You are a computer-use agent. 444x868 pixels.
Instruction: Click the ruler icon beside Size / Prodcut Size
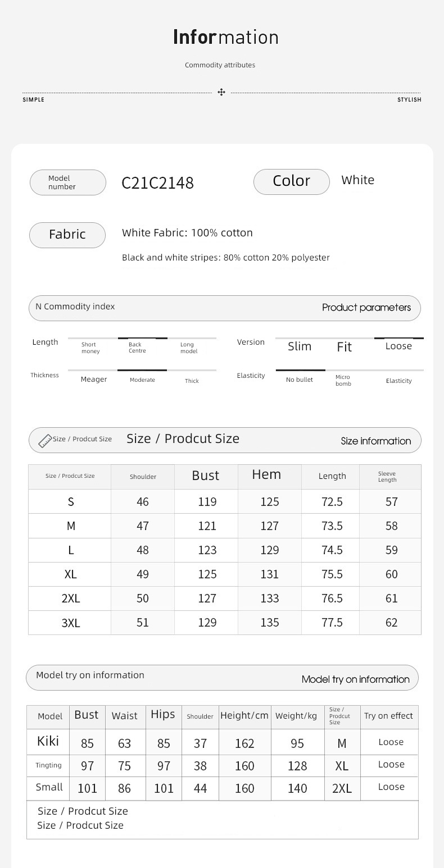(45, 441)
